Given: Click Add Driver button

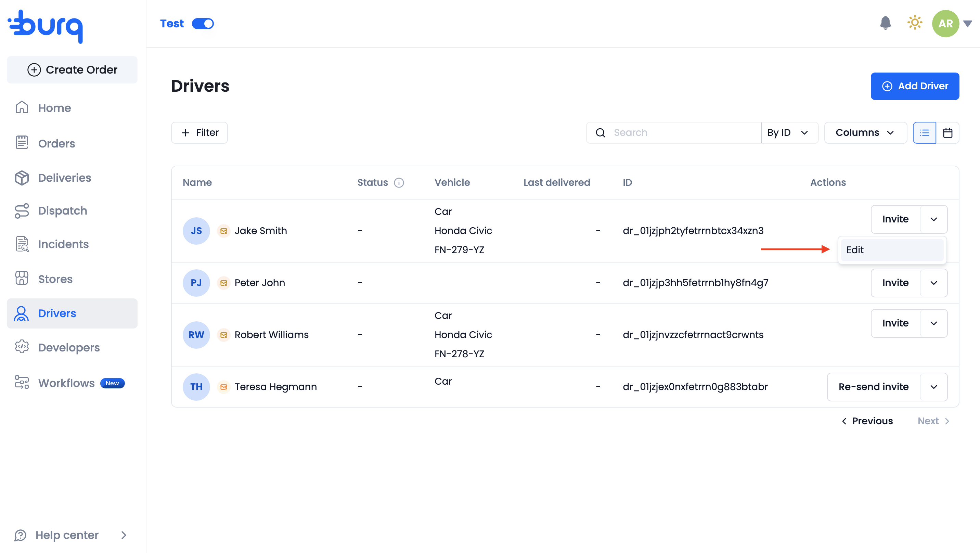Looking at the screenshot, I should point(915,86).
